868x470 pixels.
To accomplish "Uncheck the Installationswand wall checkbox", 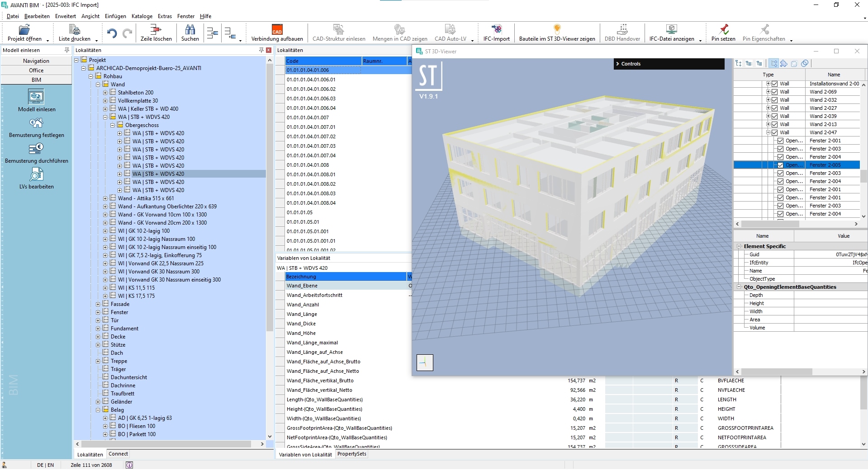I will 774,84.
